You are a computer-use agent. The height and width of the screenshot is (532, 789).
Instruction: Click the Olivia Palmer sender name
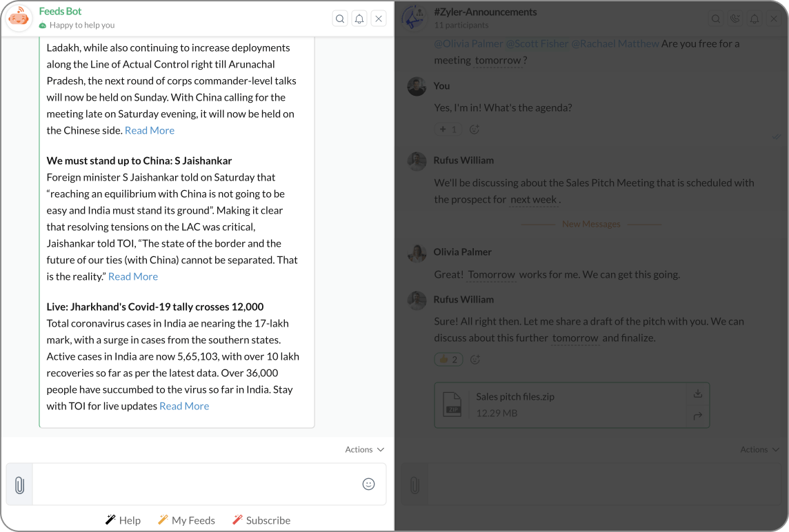click(x=462, y=252)
